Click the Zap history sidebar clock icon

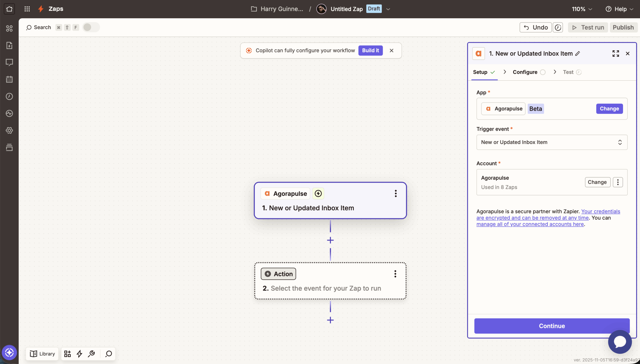click(9, 96)
